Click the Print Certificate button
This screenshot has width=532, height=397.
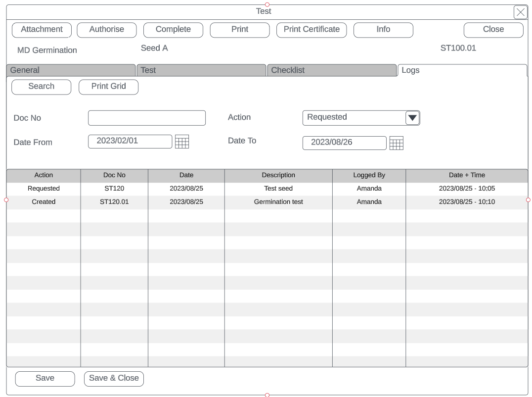click(x=311, y=30)
